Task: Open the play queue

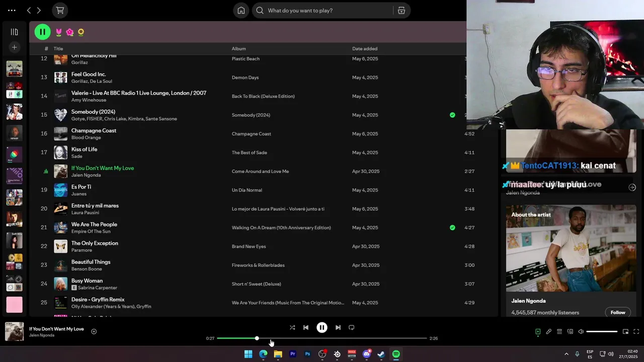Action: [559, 332]
